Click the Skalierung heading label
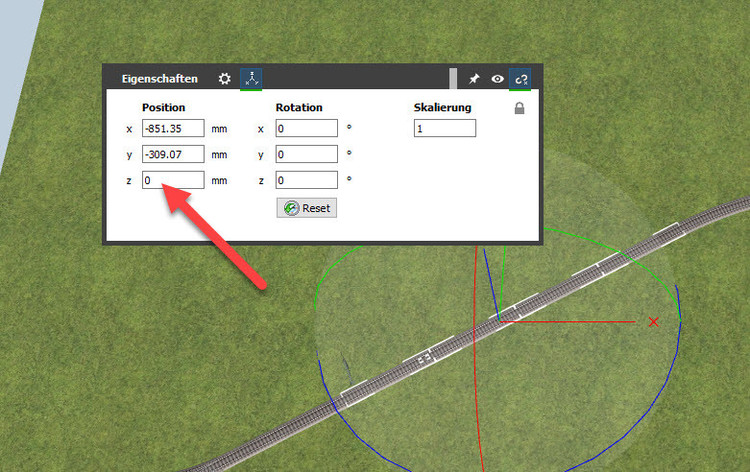 (x=442, y=107)
